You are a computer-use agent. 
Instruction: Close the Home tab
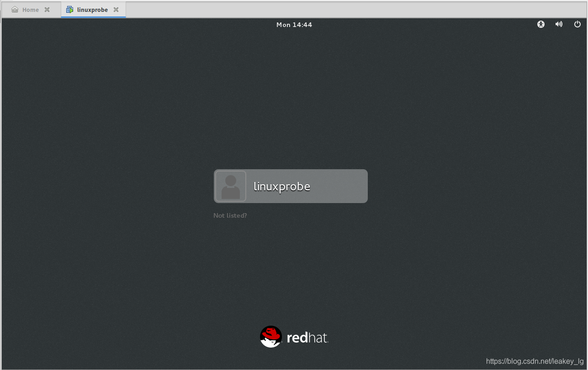click(47, 10)
